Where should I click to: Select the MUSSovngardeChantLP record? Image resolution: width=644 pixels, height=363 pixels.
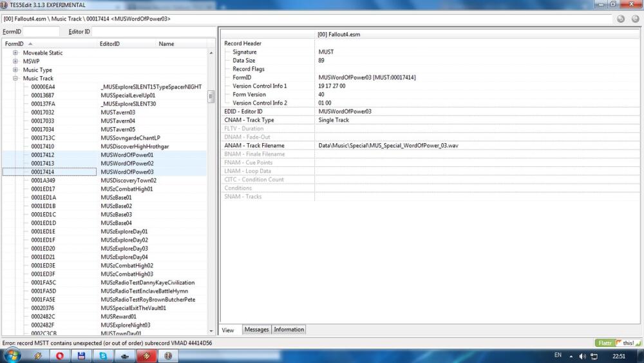click(x=130, y=138)
